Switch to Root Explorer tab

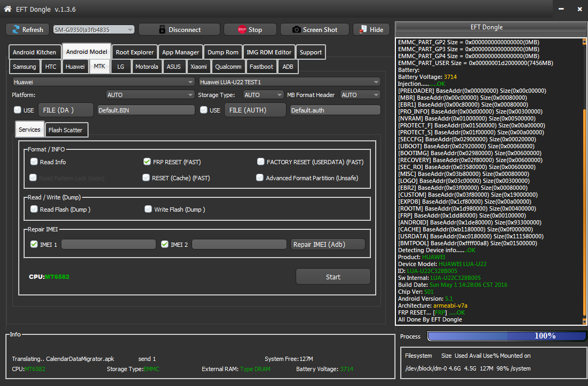coord(134,52)
